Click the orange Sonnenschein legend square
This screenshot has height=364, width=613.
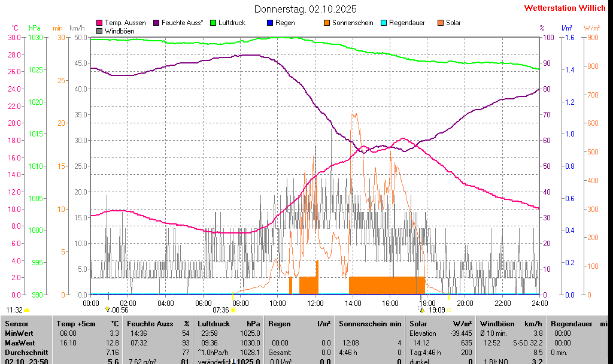[327, 23]
